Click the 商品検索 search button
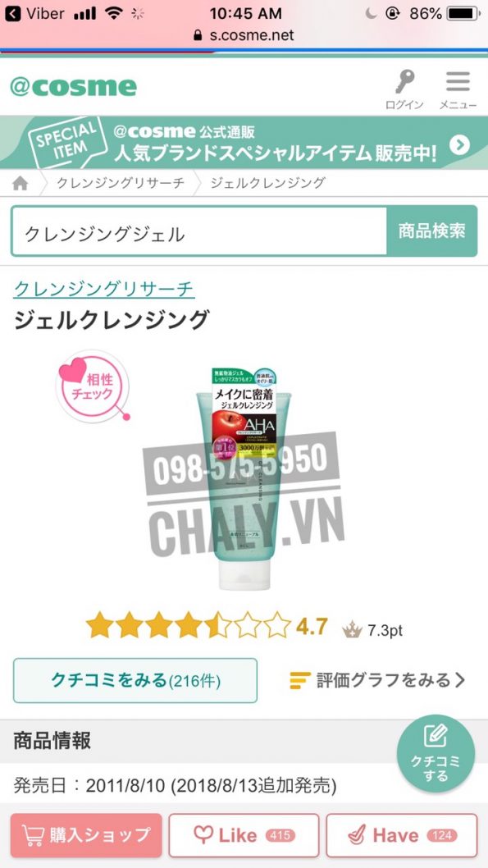This screenshot has width=488, height=868. pos(431,231)
